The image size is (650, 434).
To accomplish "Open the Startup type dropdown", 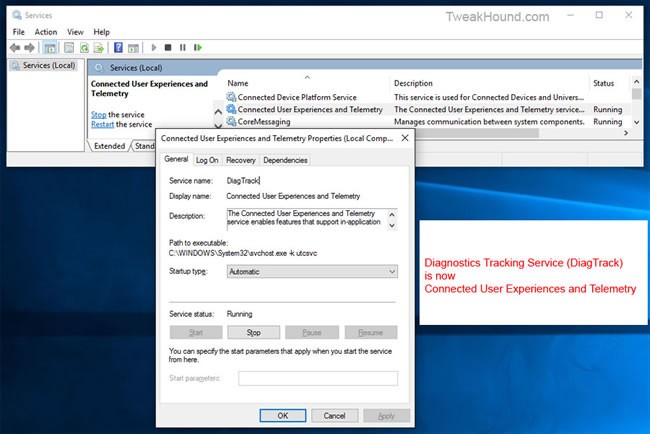I will pyautogui.click(x=312, y=271).
